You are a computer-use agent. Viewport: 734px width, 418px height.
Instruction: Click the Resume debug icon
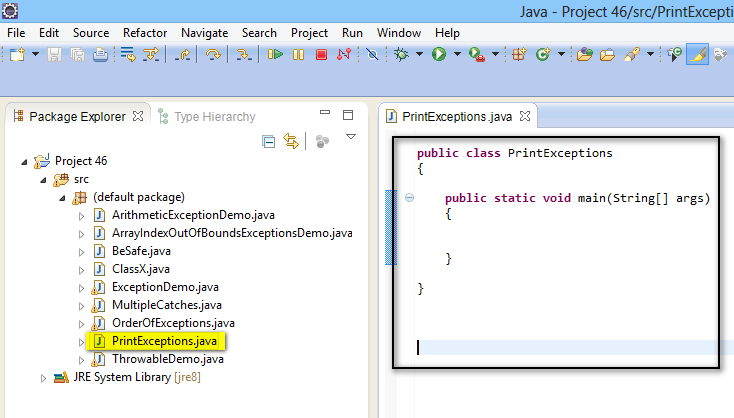tap(275, 54)
